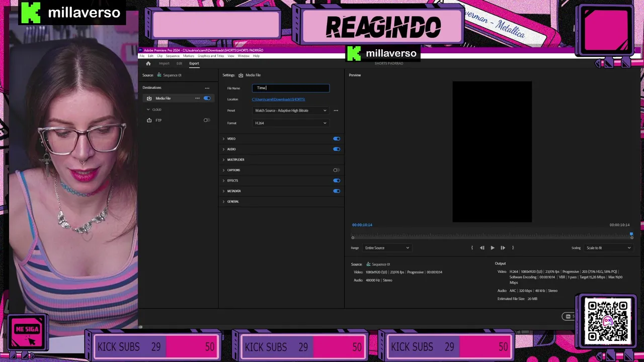Viewport: 644px width, 362px height.
Task: Click the FTP upload icon
Action: tap(149, 120)
